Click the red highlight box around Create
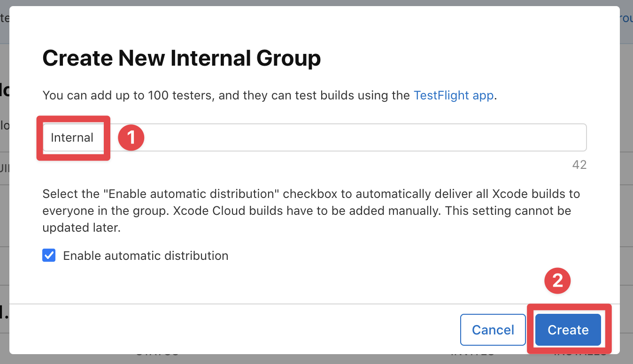633x364 pixels. click(570, 329)
